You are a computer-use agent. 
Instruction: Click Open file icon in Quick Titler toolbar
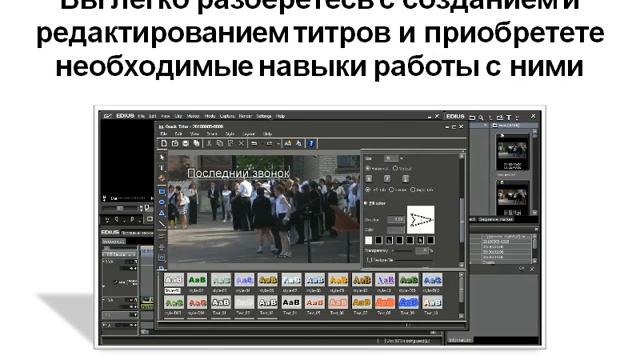(x=175, y=144)
